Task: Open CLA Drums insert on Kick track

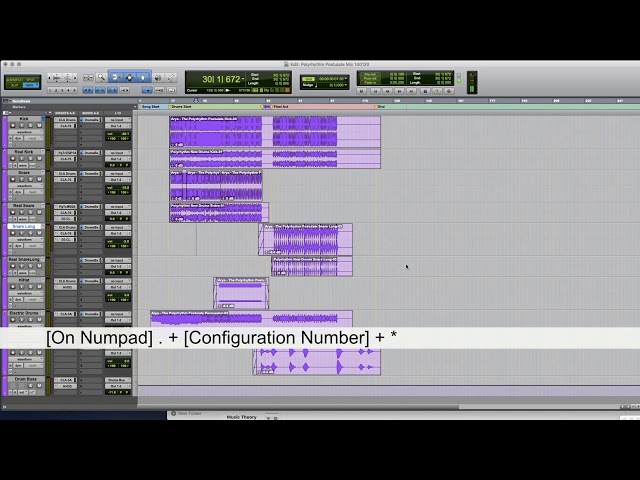Action: tap(65, 120)
